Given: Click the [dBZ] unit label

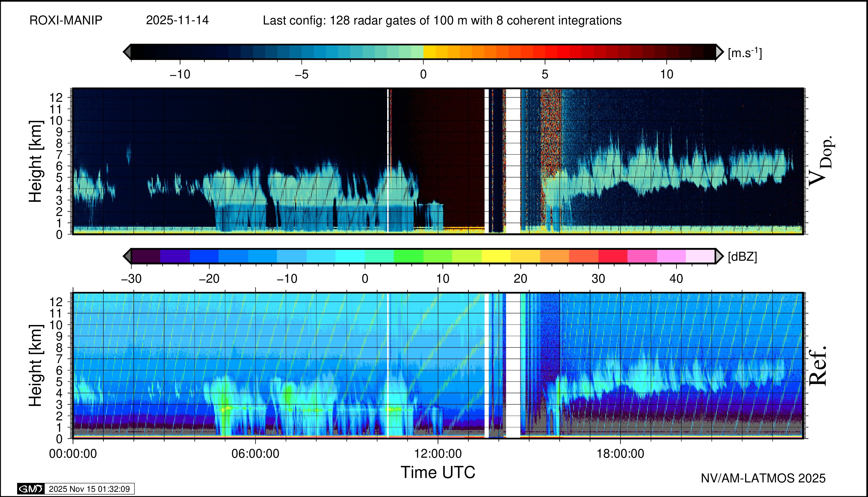Looking at the screenshot, I should coord(742,257).
